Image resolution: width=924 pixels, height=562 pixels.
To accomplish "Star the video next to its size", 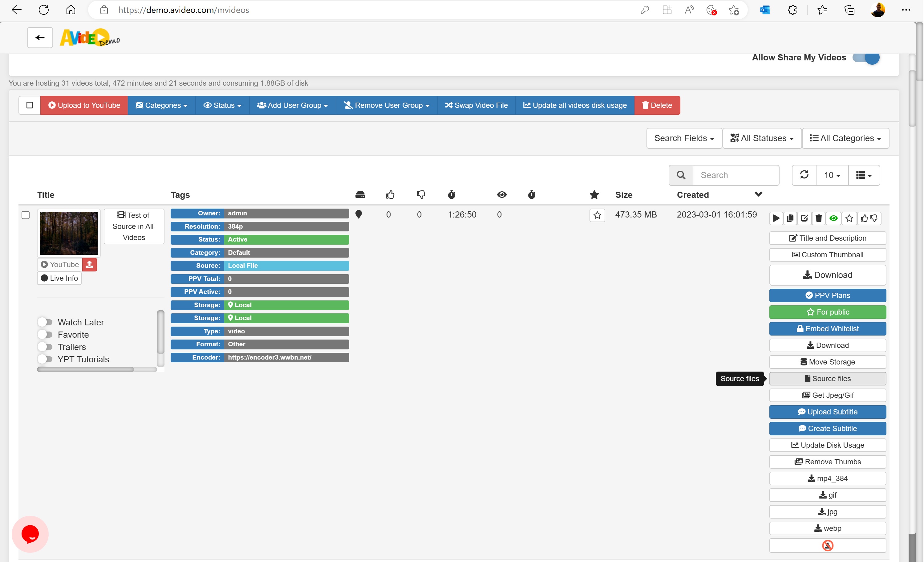I will [x=598, y=215].
